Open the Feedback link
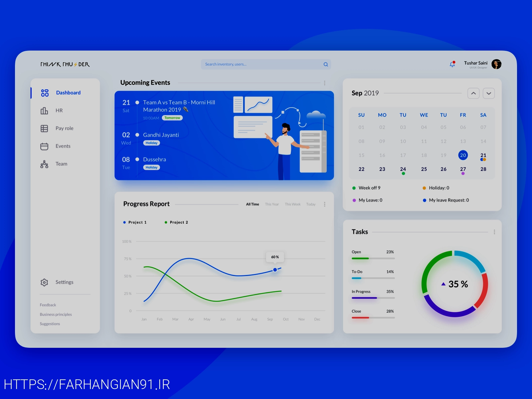Viewport: 532px width, 399px height. pyautogui.click(x=48, y=305)
